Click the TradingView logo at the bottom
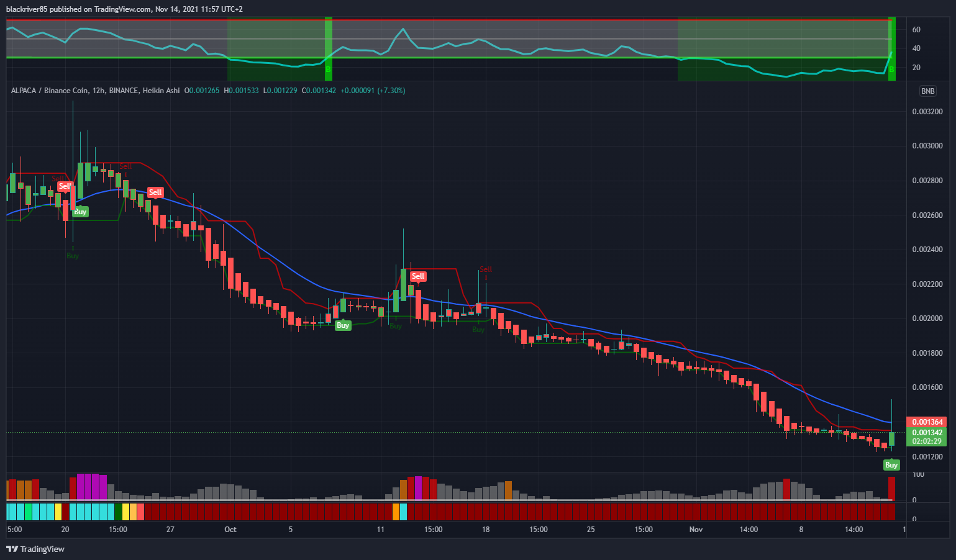 (x=35, y=549)
